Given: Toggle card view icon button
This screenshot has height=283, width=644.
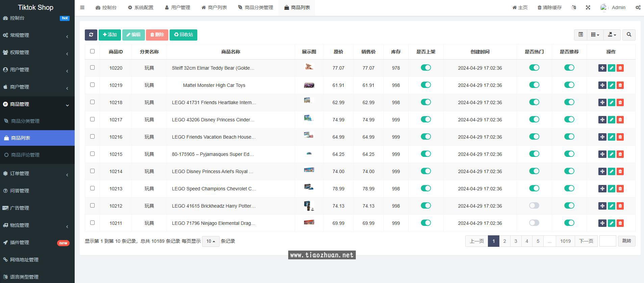Looking at the screenshot, I should (x=580, y=35).
